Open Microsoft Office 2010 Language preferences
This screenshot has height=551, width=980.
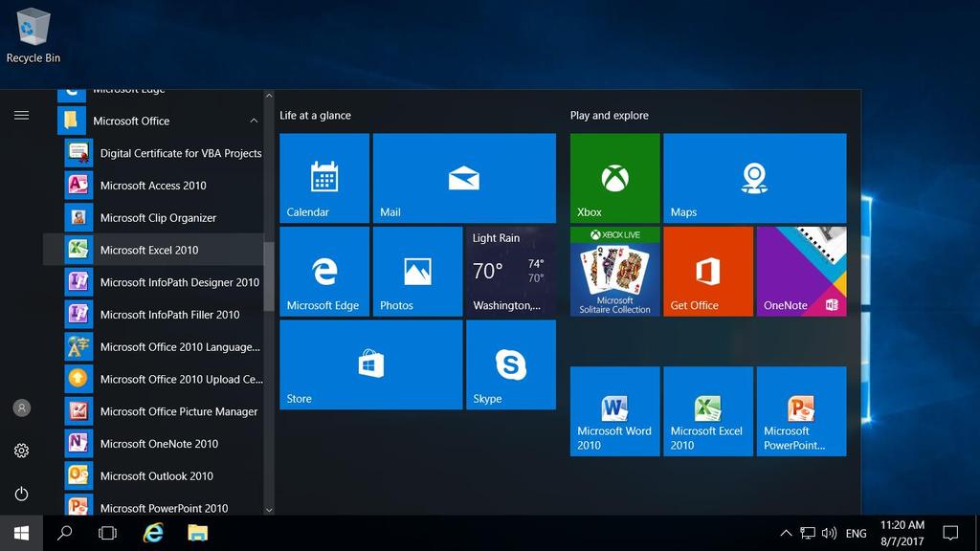(x=153, y=346)
